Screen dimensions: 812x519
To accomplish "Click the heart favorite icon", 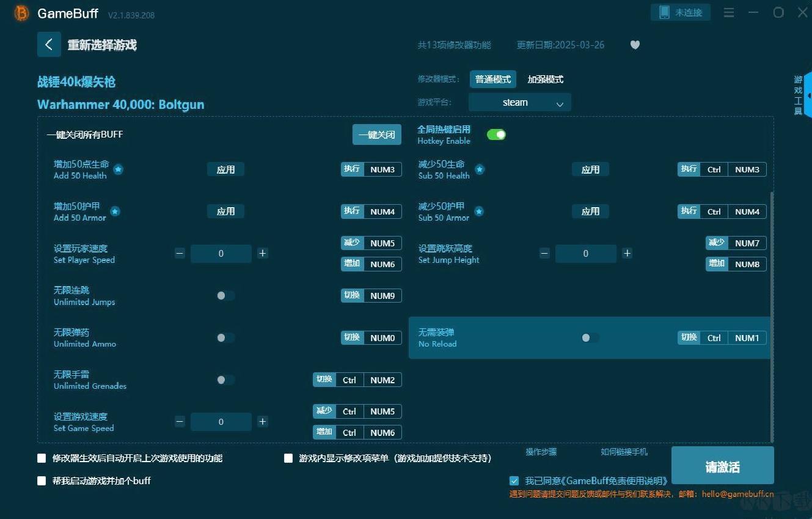I will coord(635,45).
